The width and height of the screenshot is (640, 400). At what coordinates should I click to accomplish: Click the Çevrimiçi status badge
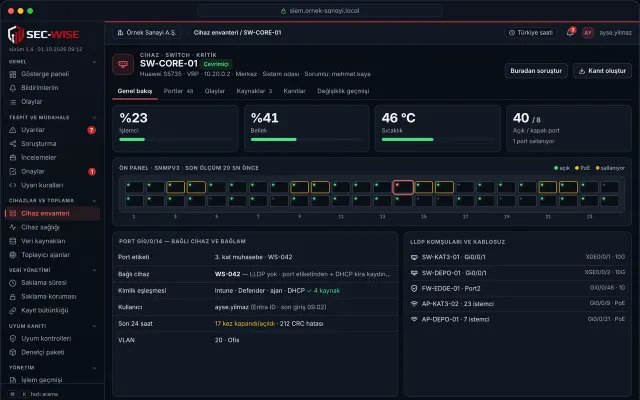216,64
